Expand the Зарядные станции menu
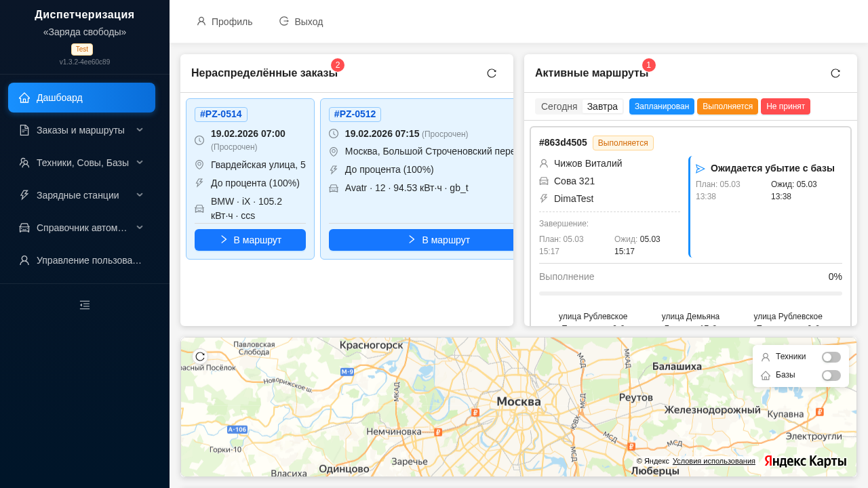The image size is (868, 488). 140,195
